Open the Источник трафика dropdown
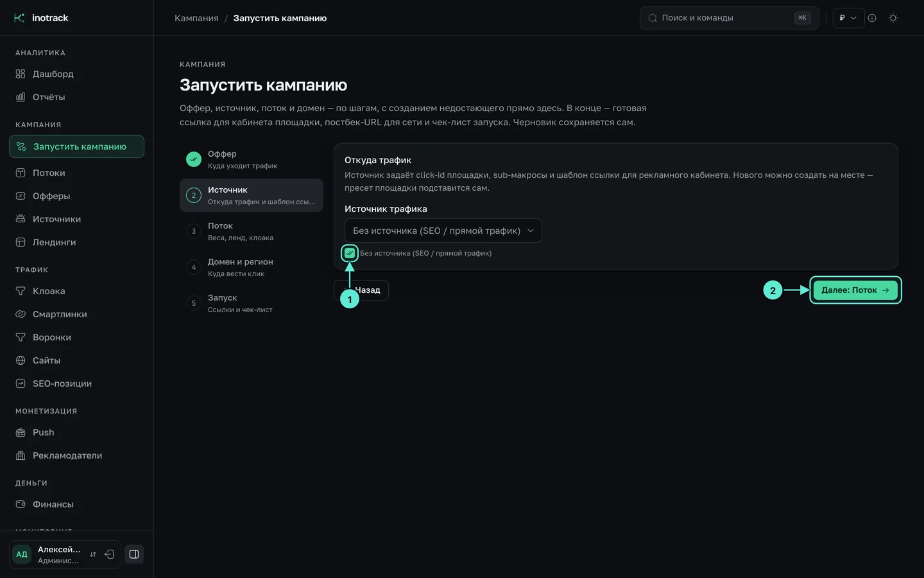The width and height of the screenshot is (924, 578). pyautogui.click(x=443, y=231)
